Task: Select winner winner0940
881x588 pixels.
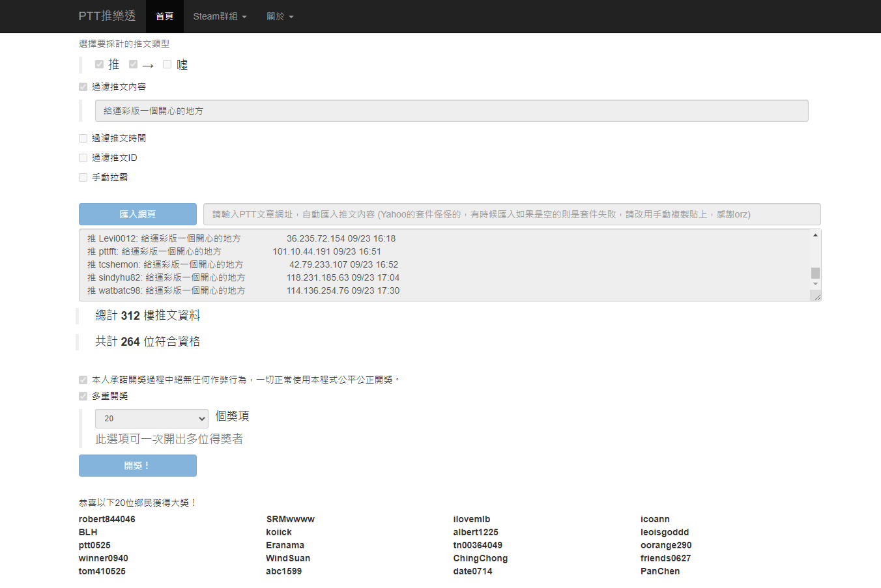Action: (104, 558)
